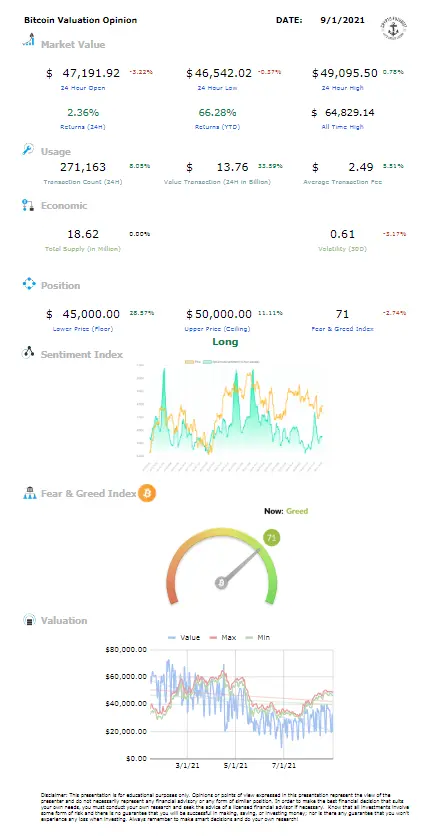Click the anchor logo beside the date

[392, 27]
